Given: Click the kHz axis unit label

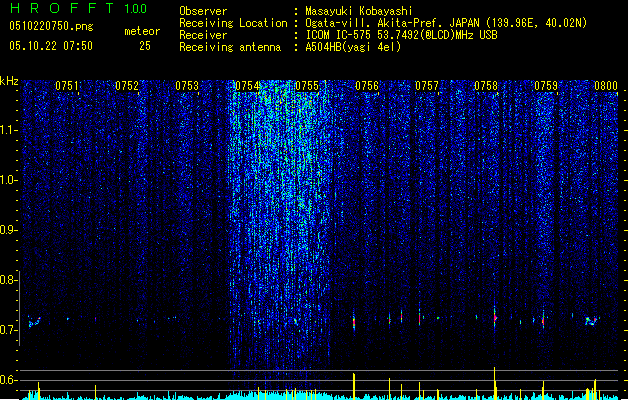Looking at the screenshot, I should [9, 81].
